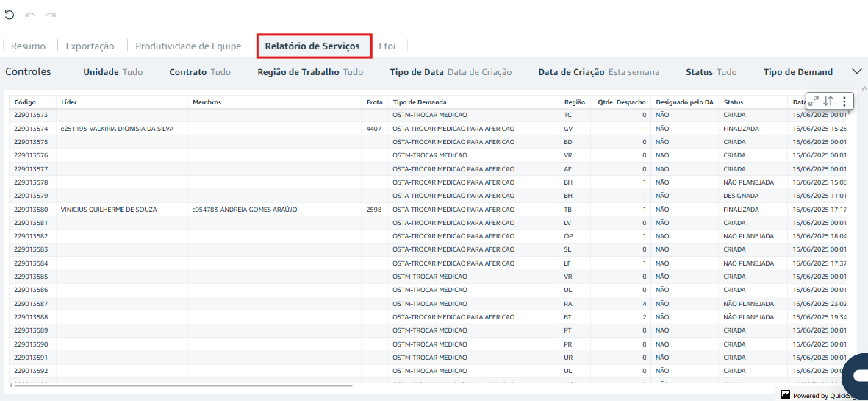
Task: Click the redo arrow icon
Action: (51, 15)
